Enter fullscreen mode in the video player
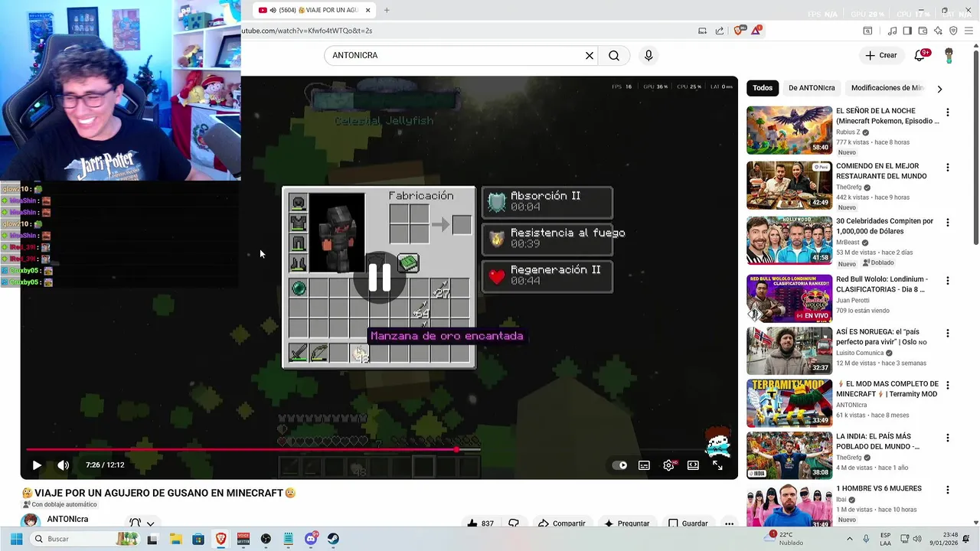This screenshot has width=980, height=551. point(717,465)
